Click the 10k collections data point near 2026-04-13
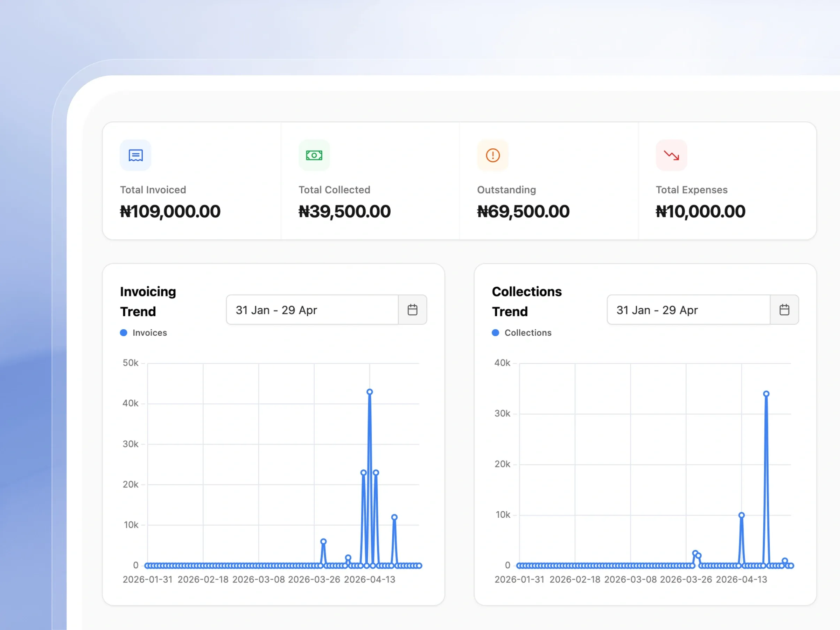The height and width of the screenshot is (630, 840). click(741, 515)
